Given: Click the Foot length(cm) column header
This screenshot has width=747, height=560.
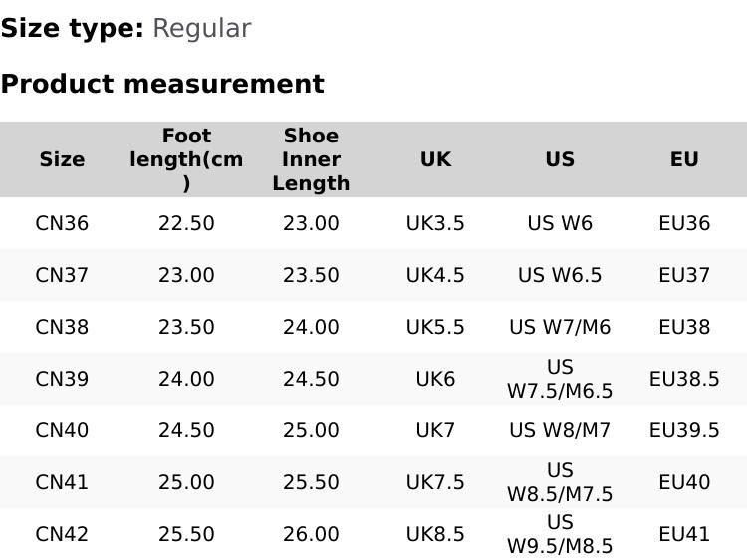Looking at the screenshot, I should pos(186,159).
